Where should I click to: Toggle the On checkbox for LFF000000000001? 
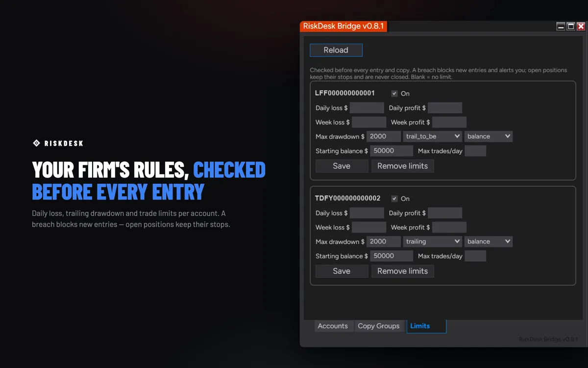394,93
